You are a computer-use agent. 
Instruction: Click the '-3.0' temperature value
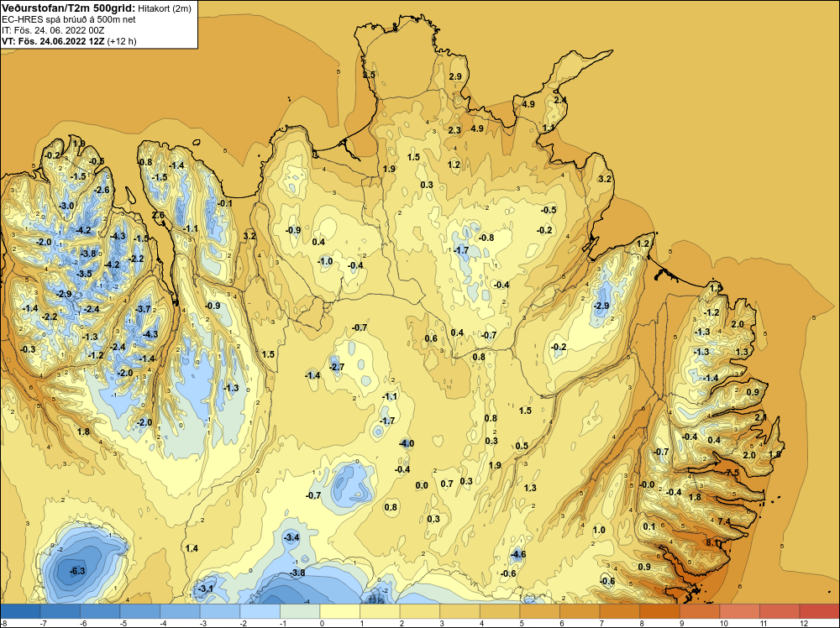[66, 207]
